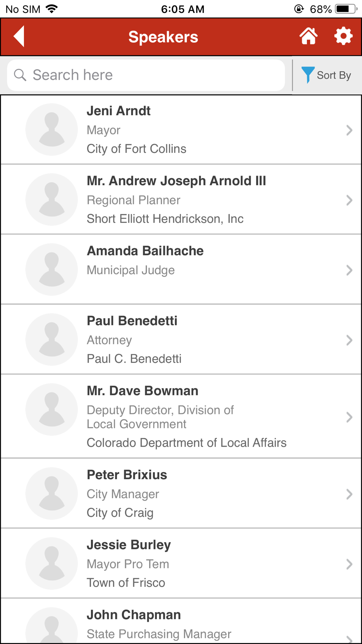Tap Mr. Dave Bowman's avatar
362x644 pixels.
tap(52, 409)
